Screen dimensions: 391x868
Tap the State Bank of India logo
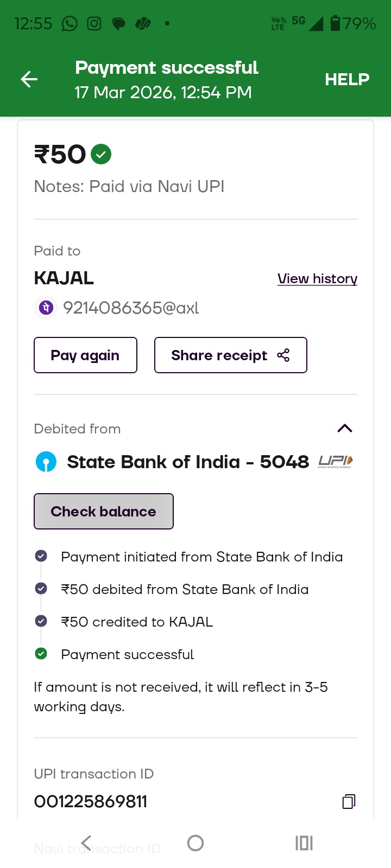coord(46,462)
